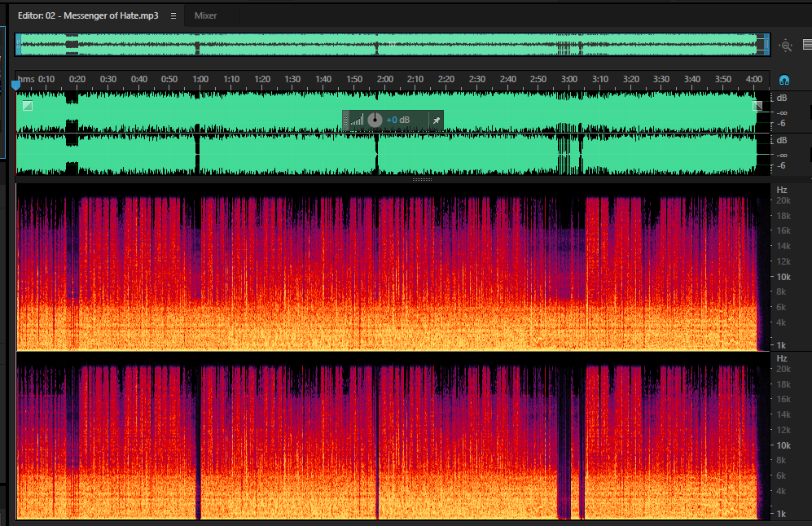Click the top channel dB scale label
The height and width of the screenshot is (526, 812).
[x=781, y=98]
